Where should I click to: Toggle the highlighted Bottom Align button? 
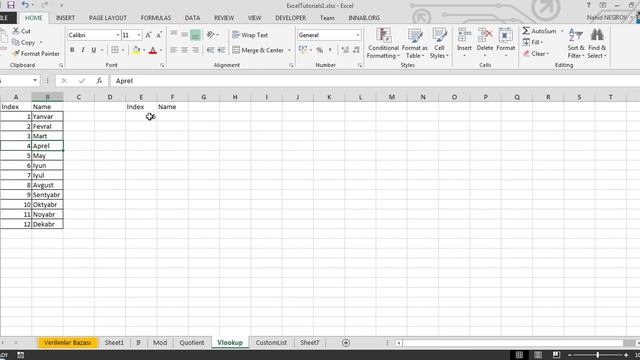coord(196,35)
